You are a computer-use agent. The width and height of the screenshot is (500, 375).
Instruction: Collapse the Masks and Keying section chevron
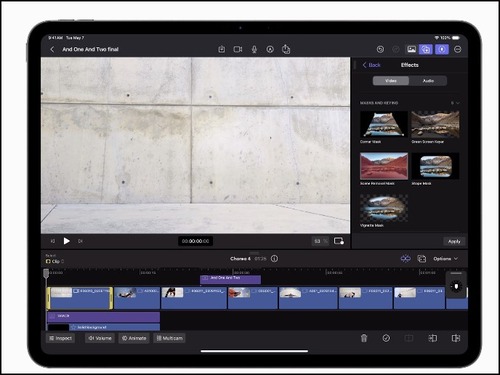coord(458,103)
